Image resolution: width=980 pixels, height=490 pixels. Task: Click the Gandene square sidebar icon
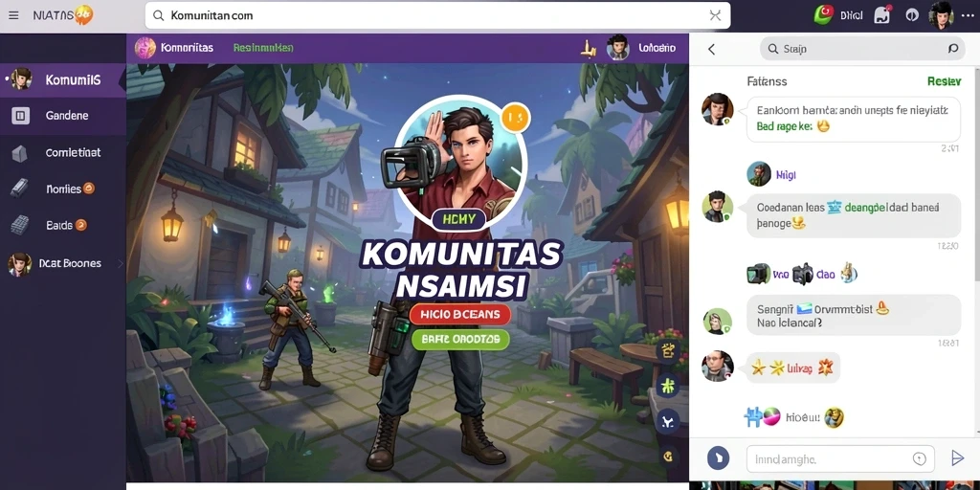[21, 116]
